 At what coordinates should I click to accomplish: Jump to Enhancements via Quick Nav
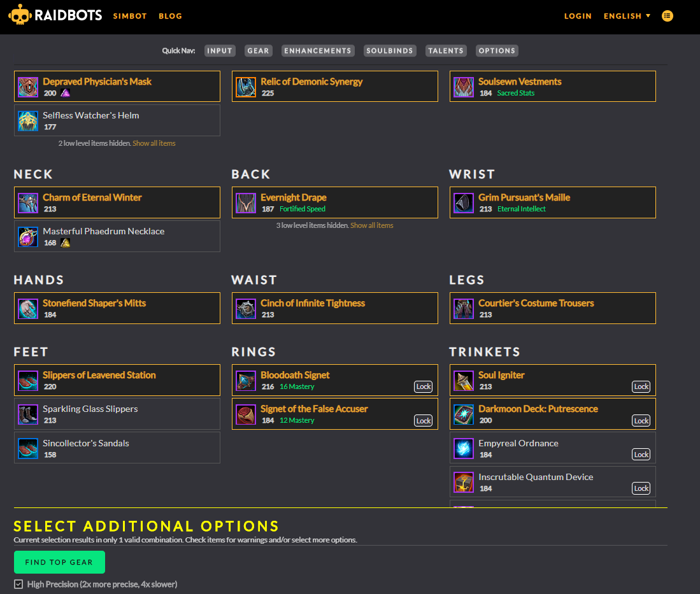click(x=318, y=51)
